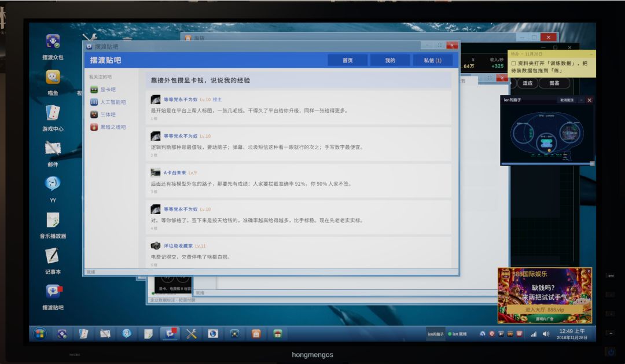Screen dimensions: 625x364
Task: Open 人工智能吧 from the sidebar
Action: click(108, 102)
